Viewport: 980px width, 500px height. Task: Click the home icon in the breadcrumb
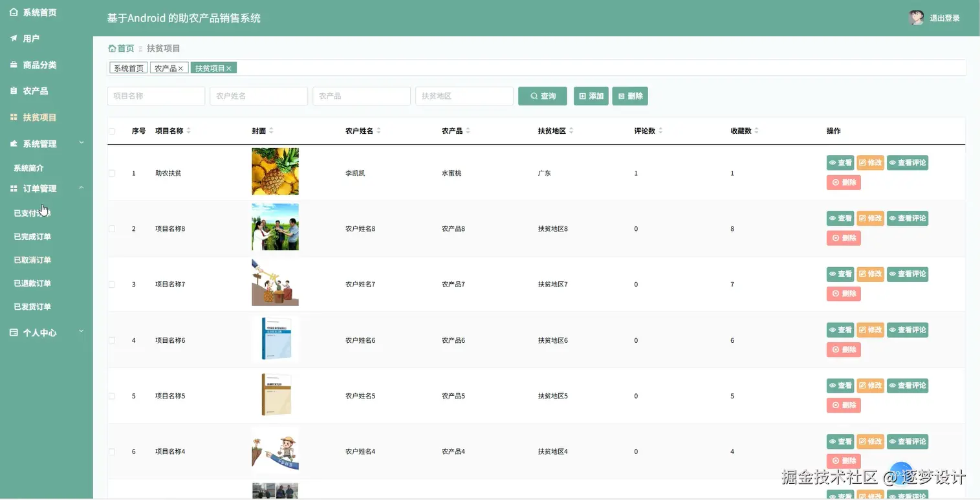tap(112, 49)
